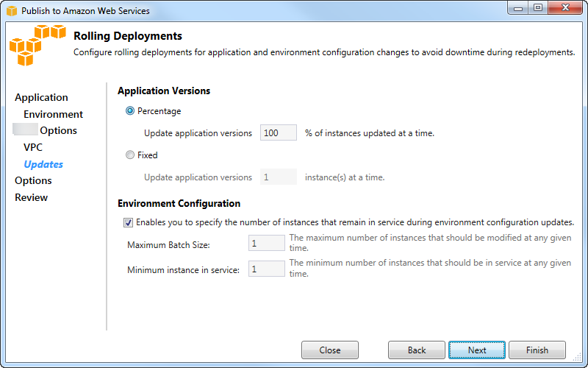
Task: Open the Application wizard step
Action: [41, 97]
